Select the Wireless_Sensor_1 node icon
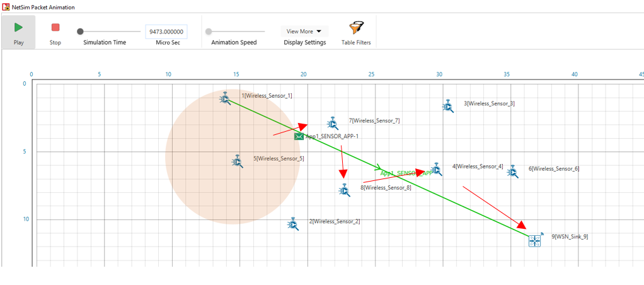The height and width of the screenshot is (285, 644). (x=225, y=98)
